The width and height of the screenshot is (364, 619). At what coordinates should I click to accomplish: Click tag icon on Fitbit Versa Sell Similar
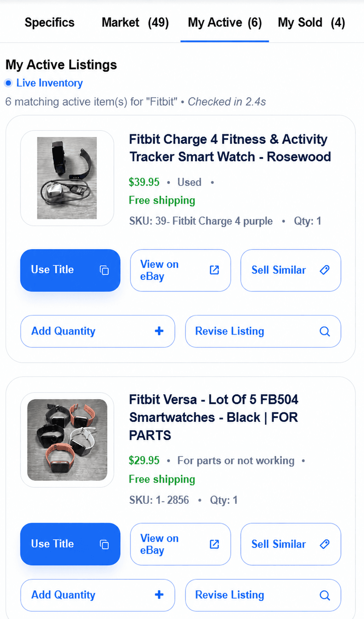325,544
